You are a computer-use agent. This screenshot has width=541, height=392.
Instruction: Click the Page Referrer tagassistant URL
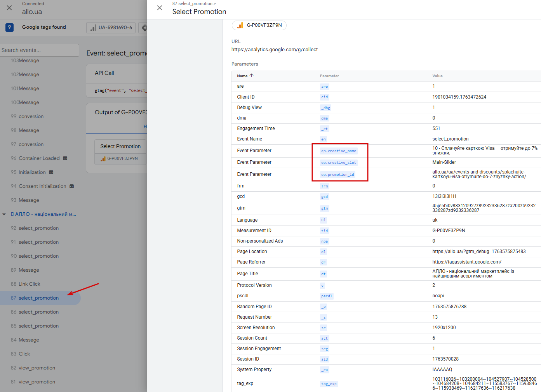click(x=467, y=262)
